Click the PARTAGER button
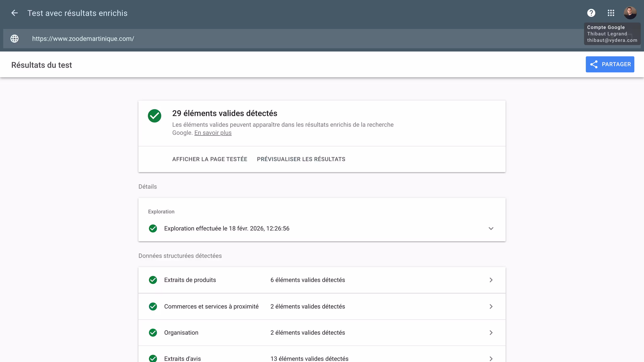Viewport: 644px width, 362px height. click(610, 64)
